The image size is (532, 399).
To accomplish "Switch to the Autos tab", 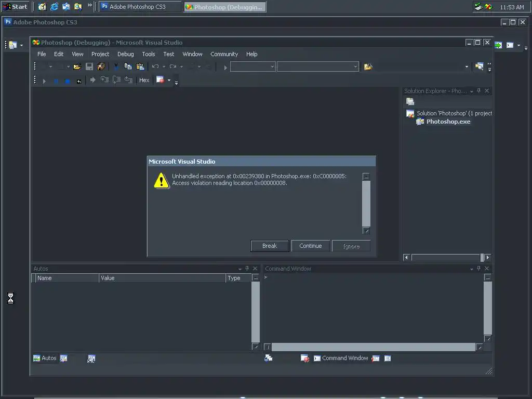I will (x=45, y=358).
